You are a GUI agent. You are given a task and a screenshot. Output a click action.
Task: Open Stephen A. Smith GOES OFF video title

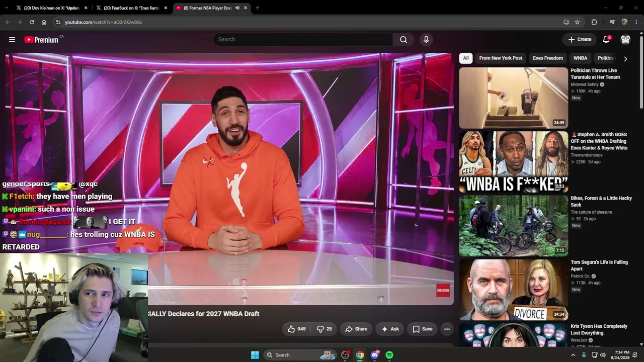(x=599, y=141)
